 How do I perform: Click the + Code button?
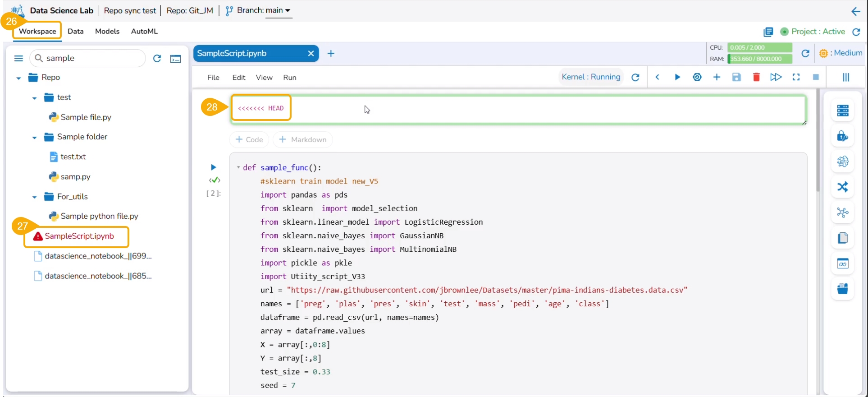point(249,140)
